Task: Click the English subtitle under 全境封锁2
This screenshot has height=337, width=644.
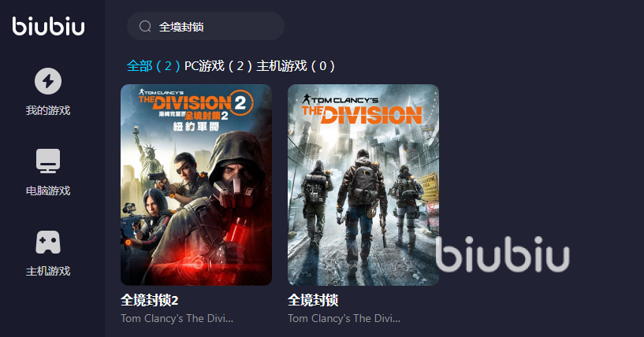Action: point(177,319)
